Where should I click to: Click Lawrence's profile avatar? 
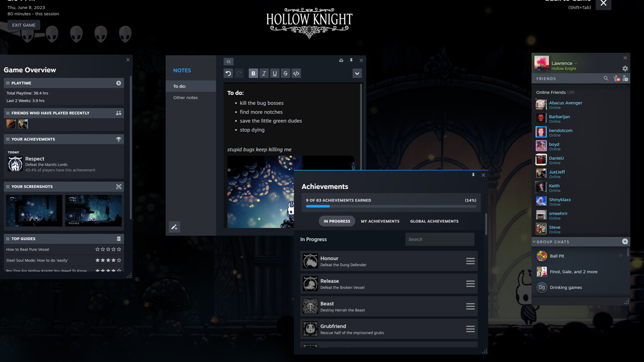[541, 63]
